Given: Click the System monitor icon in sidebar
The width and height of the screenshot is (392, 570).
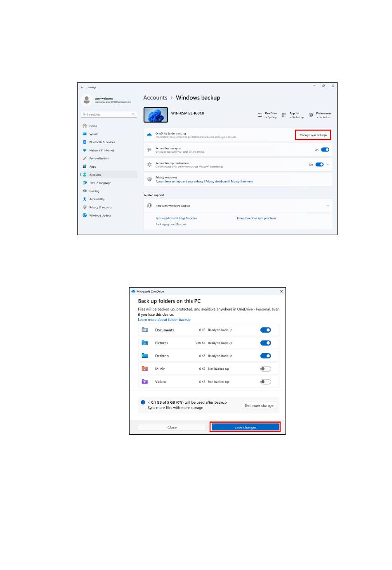Looking at the screenshot, I should click(85, 134).
